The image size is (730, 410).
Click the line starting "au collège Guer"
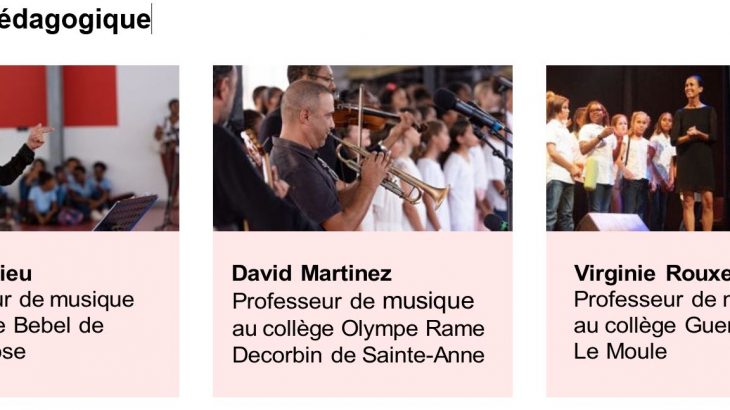(651, 326)
